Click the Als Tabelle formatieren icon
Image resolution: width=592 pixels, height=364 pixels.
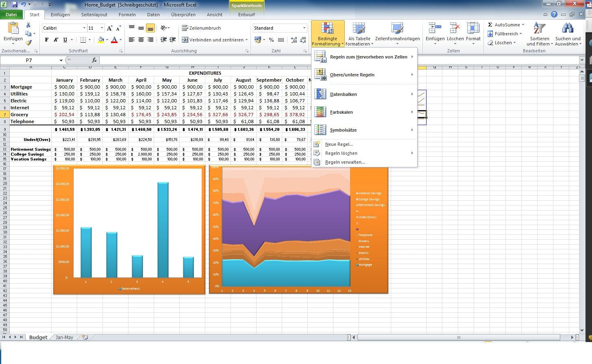click(359, 29)
